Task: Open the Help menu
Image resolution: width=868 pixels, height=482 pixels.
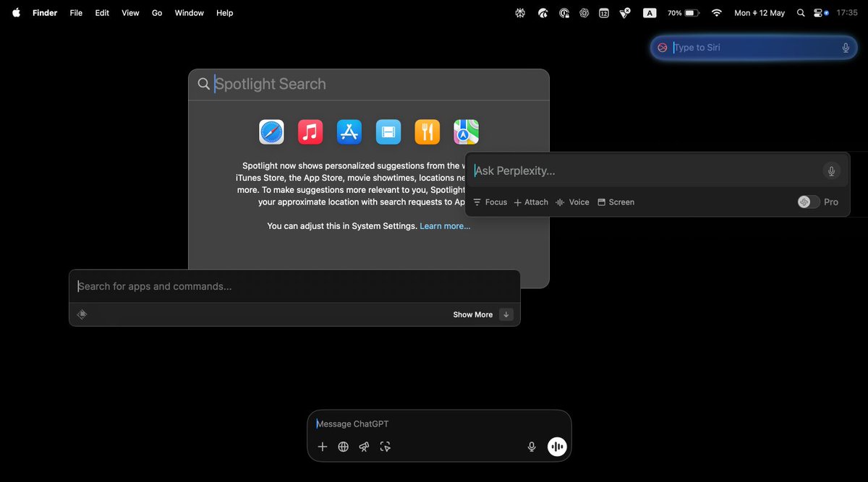Action: tap(225, 13)
